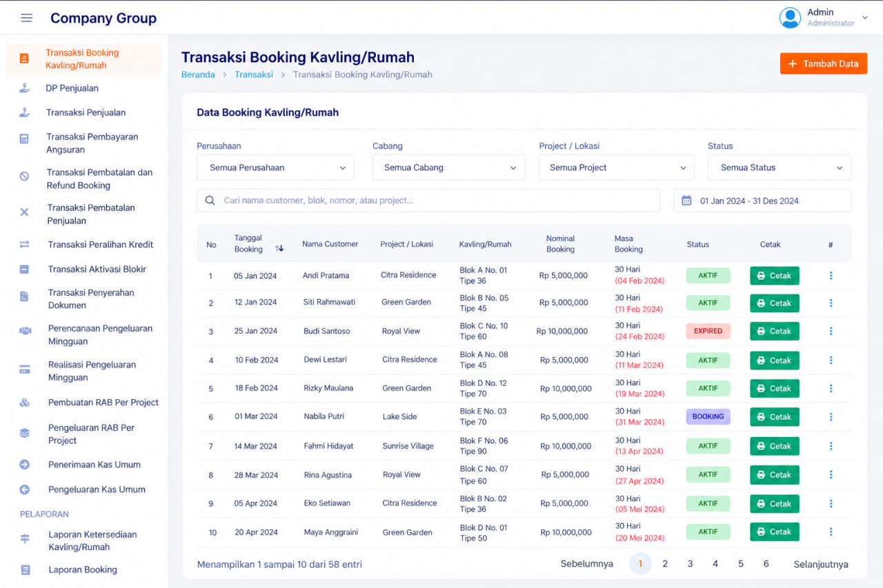Click the arrow icon for Pengeluaran Kas Umum

pyautogui.click(x=24, y=489)
